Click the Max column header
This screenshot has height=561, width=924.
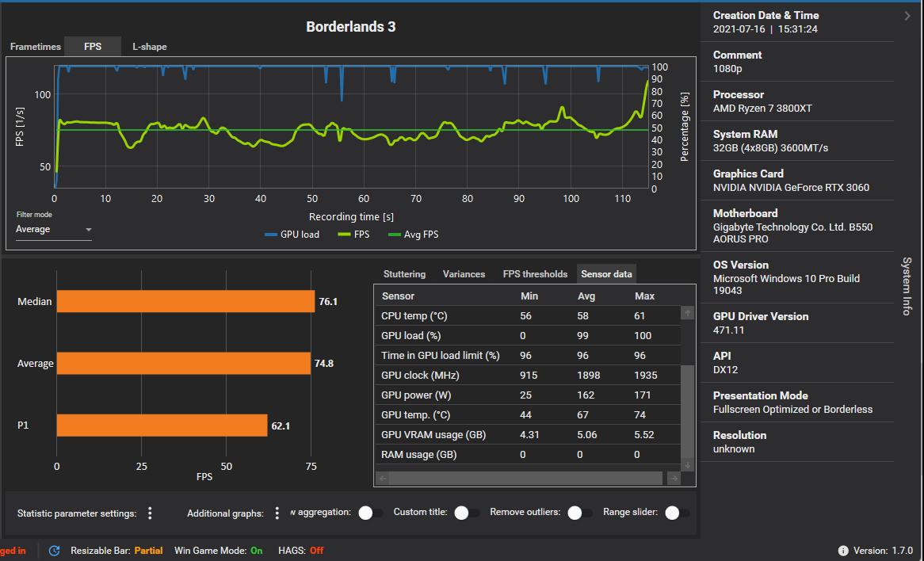tap(645, 296)
